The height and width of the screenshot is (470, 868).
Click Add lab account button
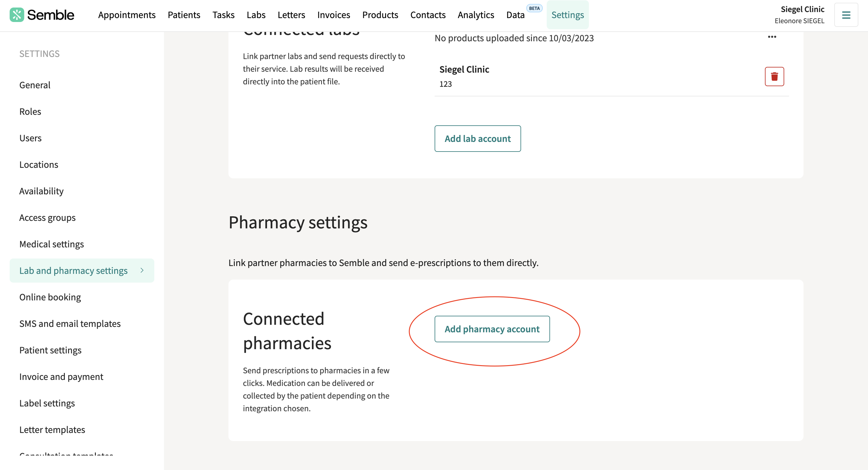pyautogui.click(x=477, y=139)
